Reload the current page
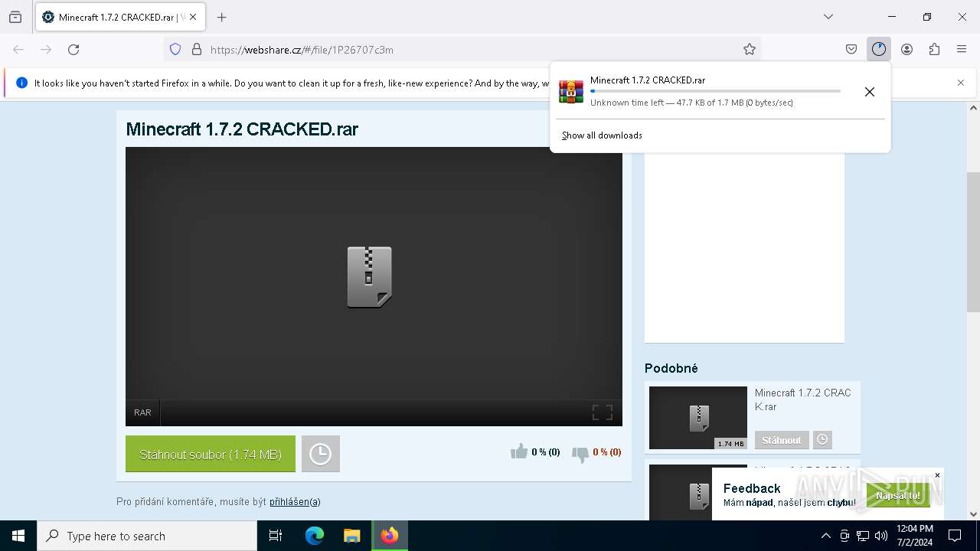 [x=73, y=49]
